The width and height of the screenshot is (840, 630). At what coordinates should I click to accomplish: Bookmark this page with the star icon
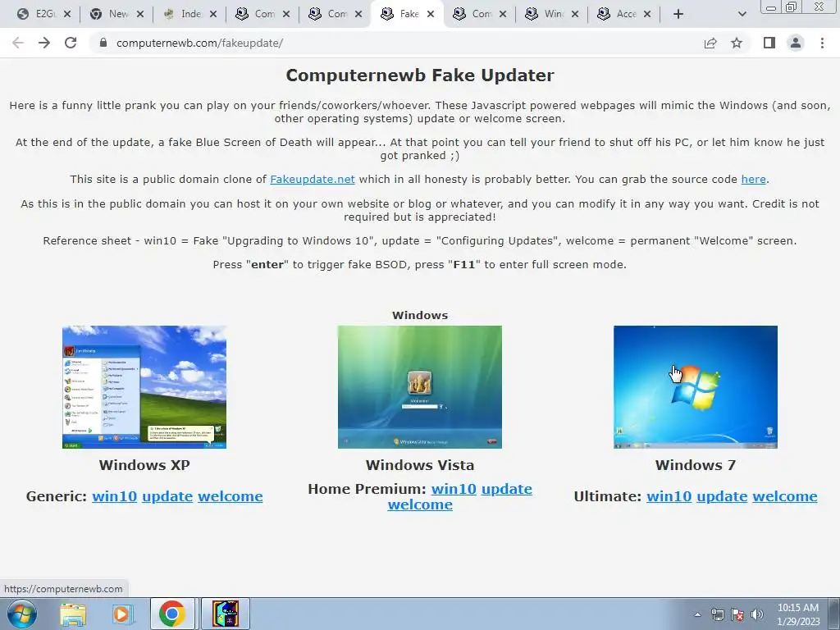click(x=737, y=43)
